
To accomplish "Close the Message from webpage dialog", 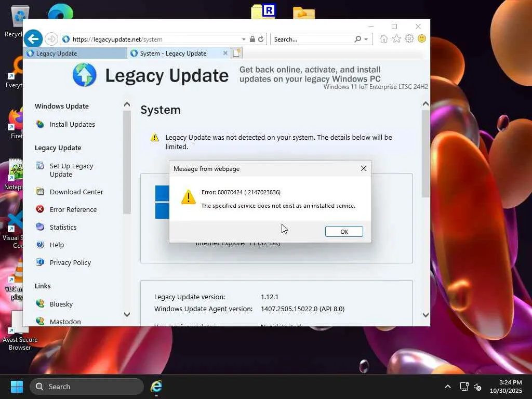I will coord(363,168).
